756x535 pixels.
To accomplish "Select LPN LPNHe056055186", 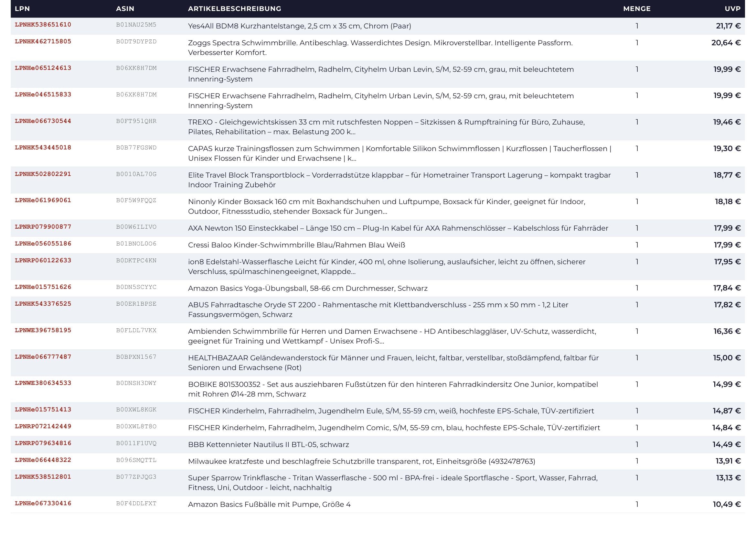I will (x=43, y=244).
